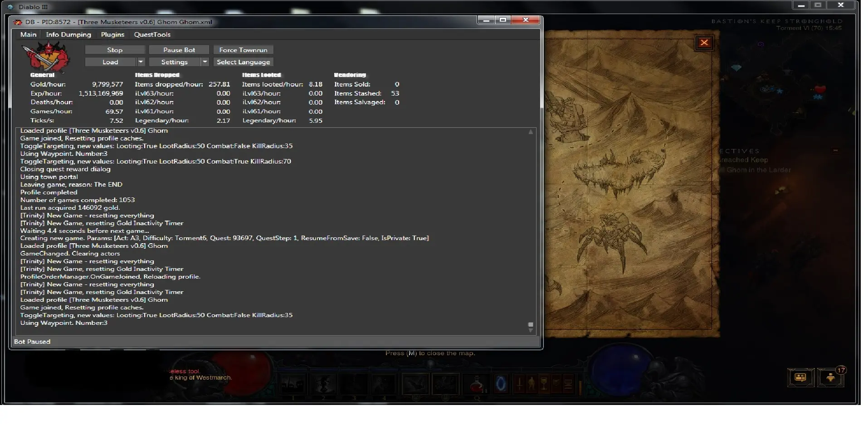
Task: Click the Items dropped/hour value 257.81
Action: coord(219,84)
